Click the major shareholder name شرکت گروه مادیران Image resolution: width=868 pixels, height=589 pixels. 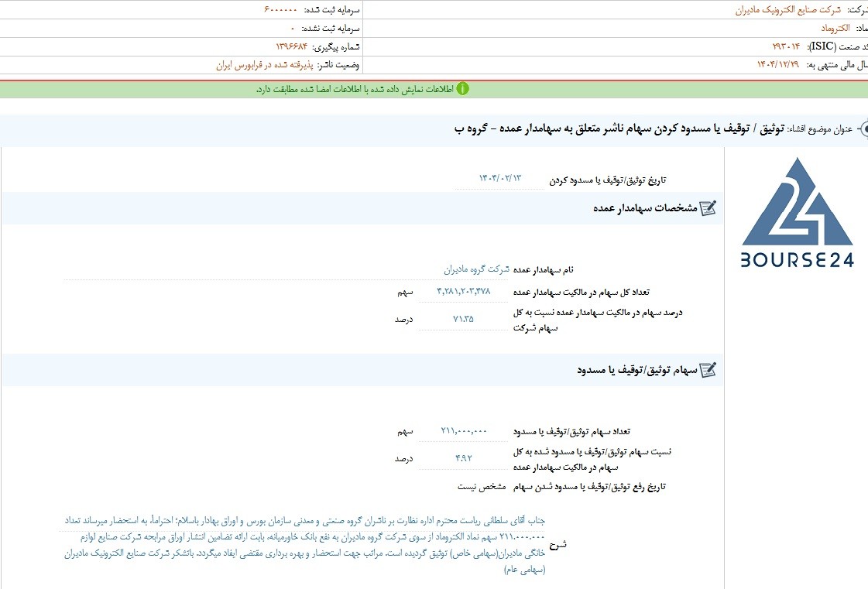pos(477,269)
